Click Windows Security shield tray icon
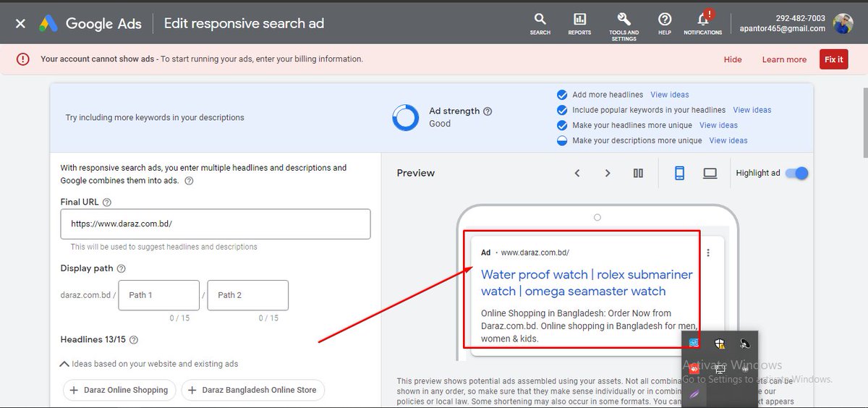The image size is (868, 408). tap(720, 344)
